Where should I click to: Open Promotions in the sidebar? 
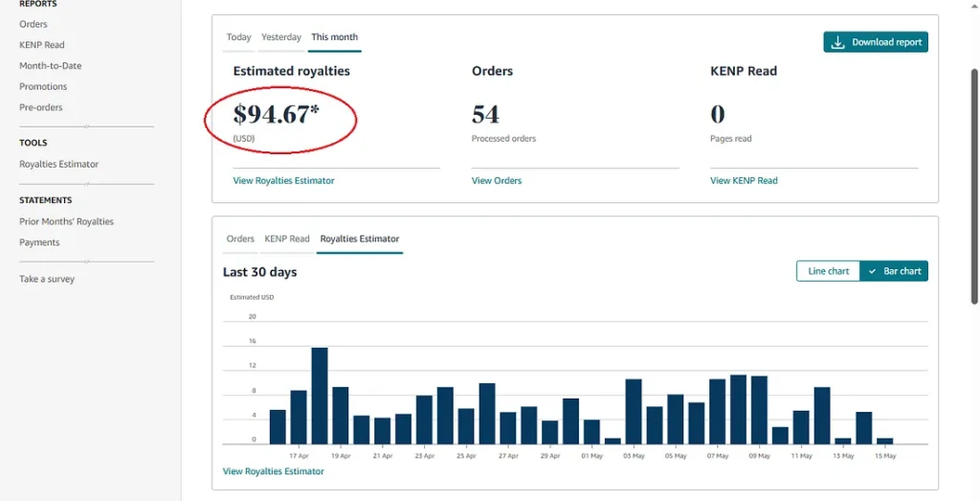click(x=43, y=86)
